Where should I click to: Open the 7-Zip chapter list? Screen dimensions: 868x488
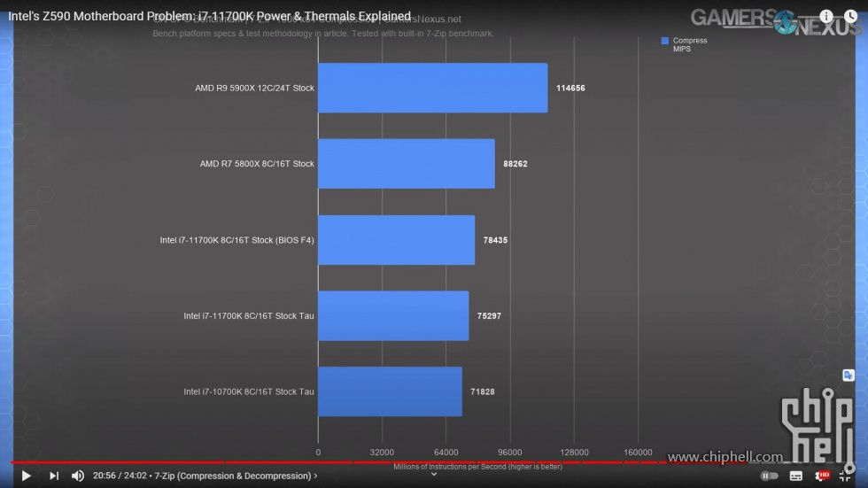point(236,476)
